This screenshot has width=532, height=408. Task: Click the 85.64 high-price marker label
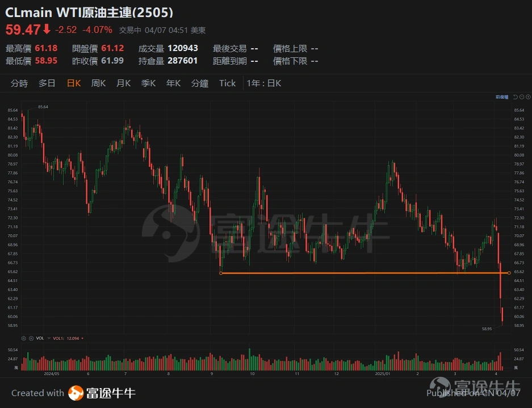click(x=43, y=107)
